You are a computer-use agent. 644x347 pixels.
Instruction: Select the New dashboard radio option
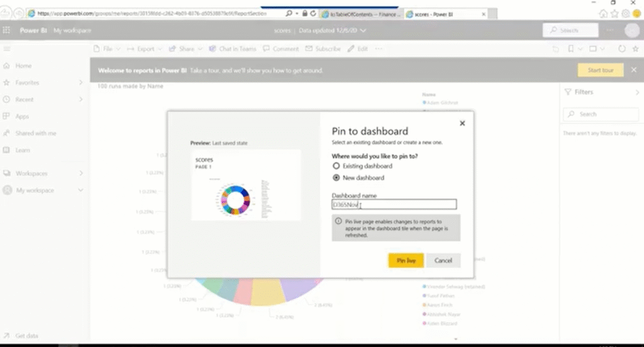(x=336, y=178)
